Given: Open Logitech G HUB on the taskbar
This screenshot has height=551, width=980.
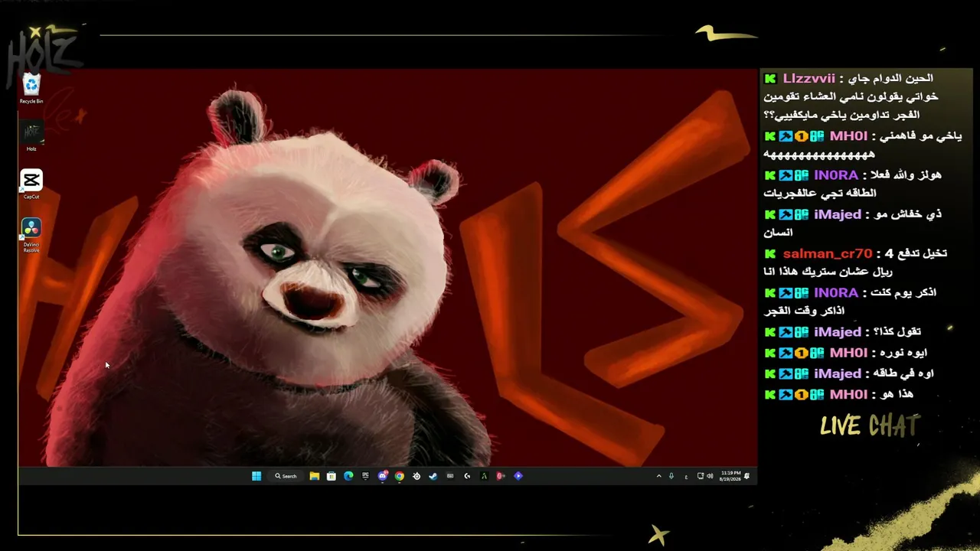Looking at the screenshot, I should [467, 476].
